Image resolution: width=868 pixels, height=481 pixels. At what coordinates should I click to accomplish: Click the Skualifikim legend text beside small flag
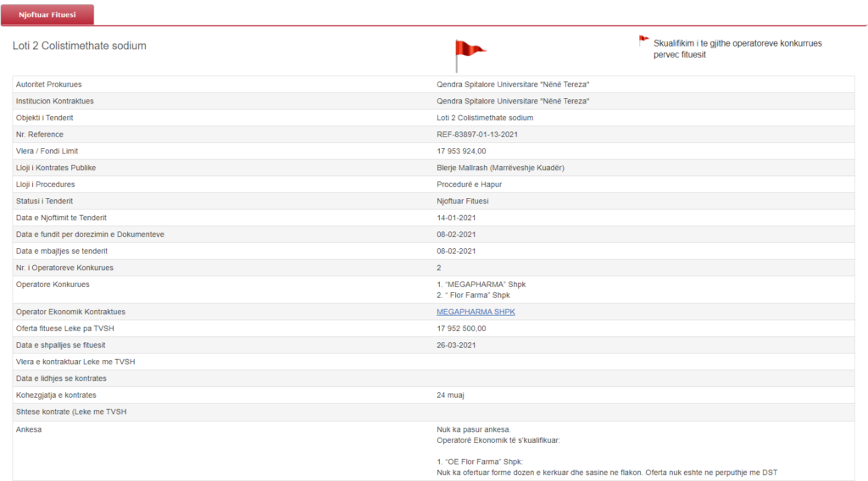pos(737,48)
